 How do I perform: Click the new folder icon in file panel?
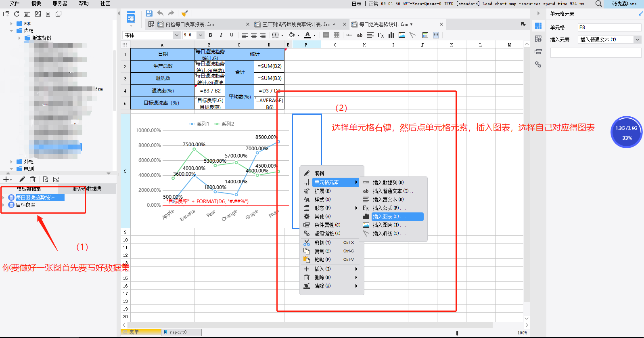tap(6, 14)
